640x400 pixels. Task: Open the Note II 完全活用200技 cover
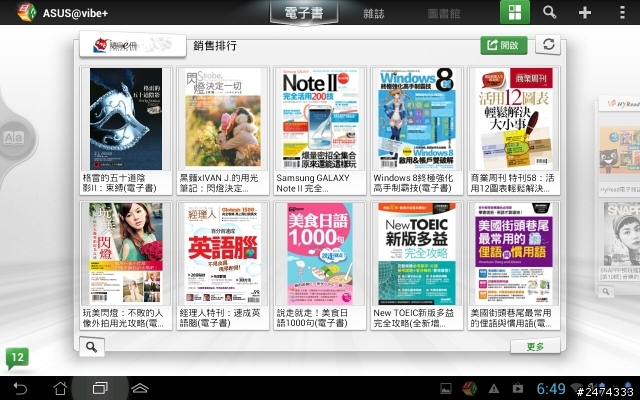coord(320,119)
